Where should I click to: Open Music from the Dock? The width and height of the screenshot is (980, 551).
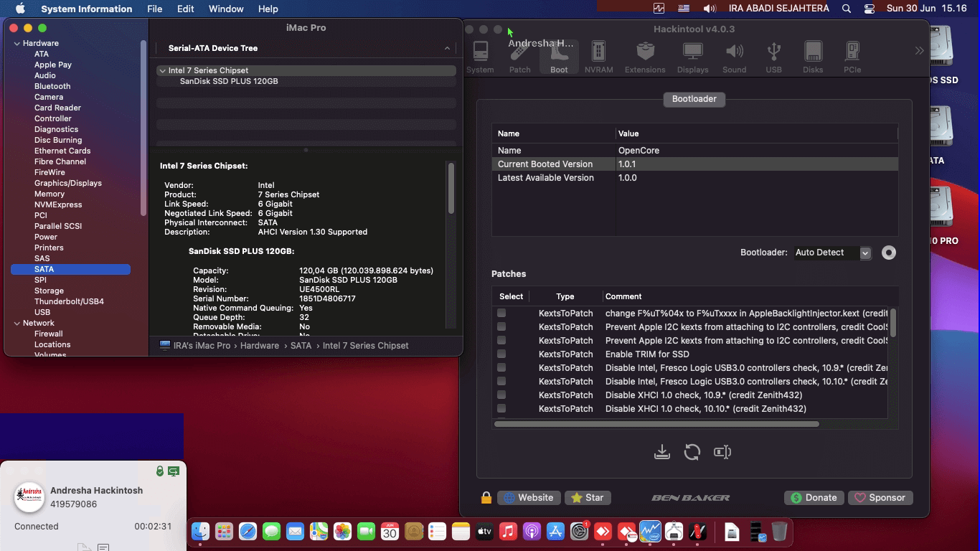tap(508, 532)
